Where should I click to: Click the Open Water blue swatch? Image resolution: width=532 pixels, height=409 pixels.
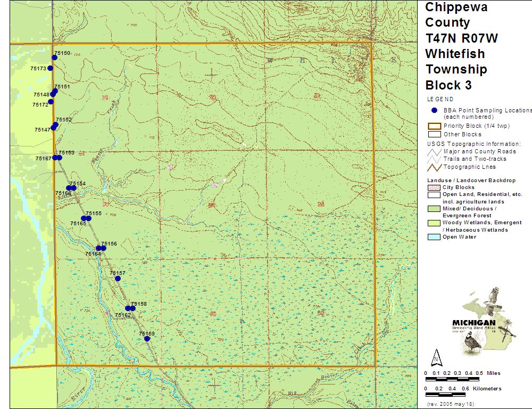click(434, 237)
